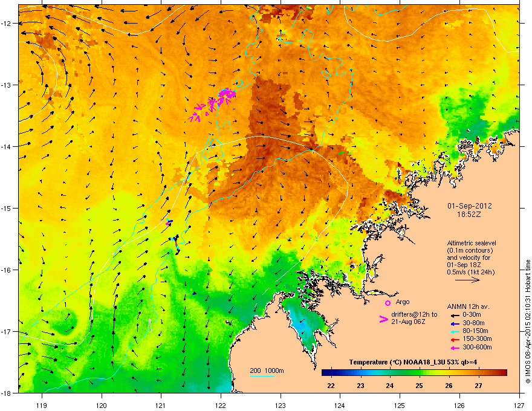
Task: Click the magenta drifters arrowhead legend symbol
Action: pyautogui.click(x=384, y=319)
